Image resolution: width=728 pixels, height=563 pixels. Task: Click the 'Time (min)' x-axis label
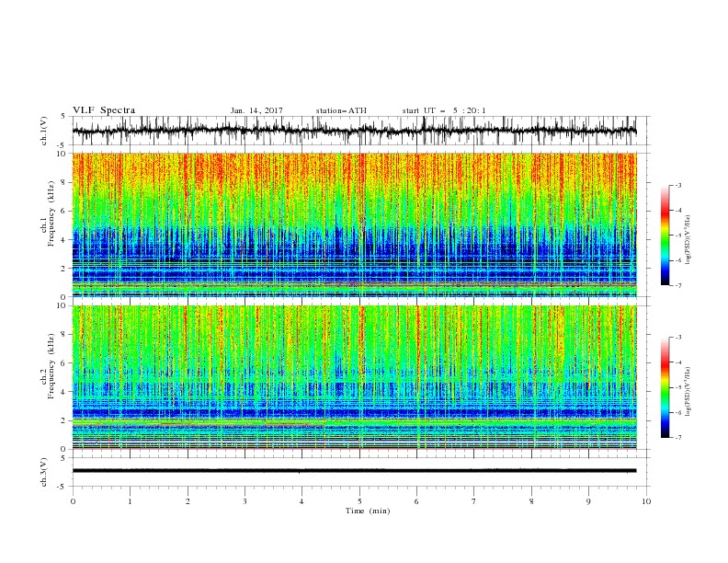pyautogui.click(x=368, y=511)
